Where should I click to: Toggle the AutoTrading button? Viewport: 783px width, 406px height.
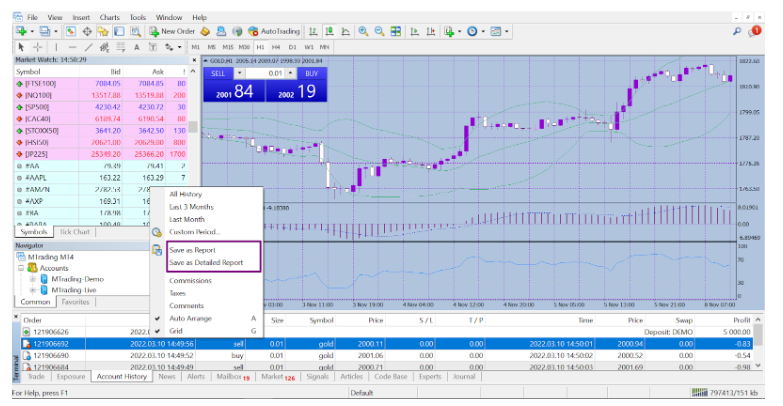pos(274,31)
